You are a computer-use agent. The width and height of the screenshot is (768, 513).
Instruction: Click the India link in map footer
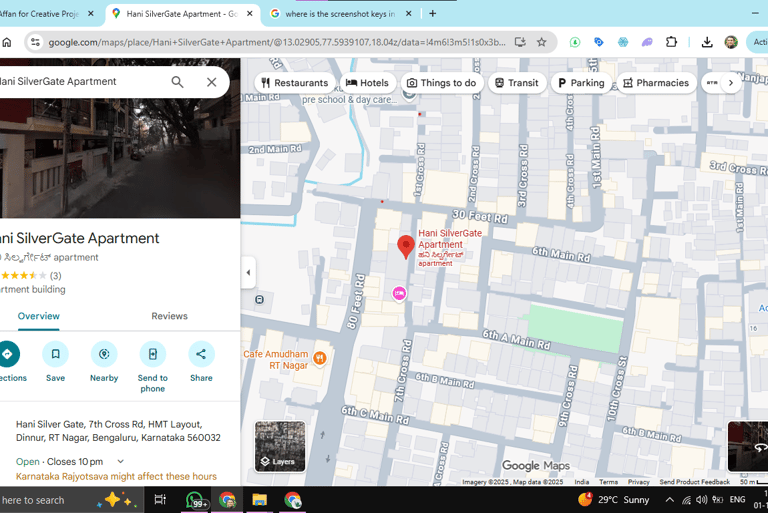pyautogui.click(x=582, y=482)
